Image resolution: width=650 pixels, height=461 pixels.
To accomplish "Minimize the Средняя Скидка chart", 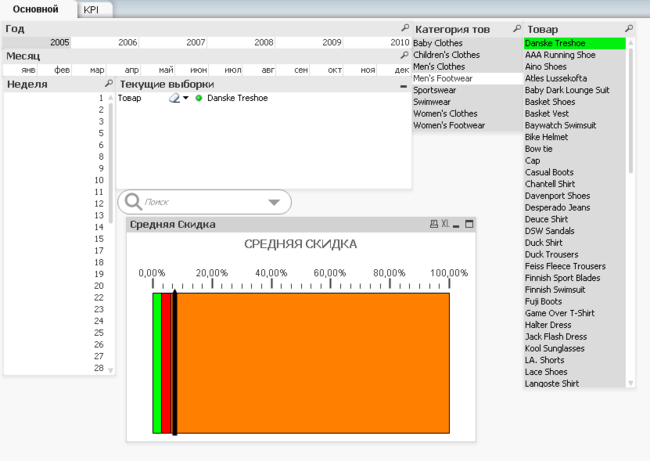I will click(x=455, y=225).
